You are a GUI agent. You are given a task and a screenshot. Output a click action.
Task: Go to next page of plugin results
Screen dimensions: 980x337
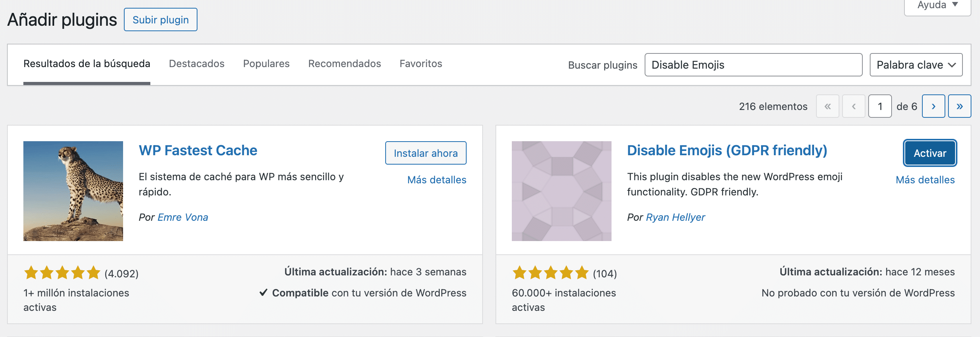[x=933, y=106]
